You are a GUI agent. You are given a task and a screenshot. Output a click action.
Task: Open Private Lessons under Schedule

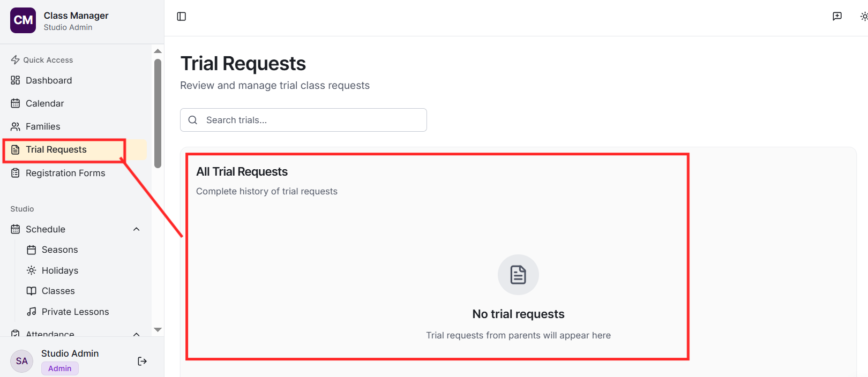click(75, 312)
